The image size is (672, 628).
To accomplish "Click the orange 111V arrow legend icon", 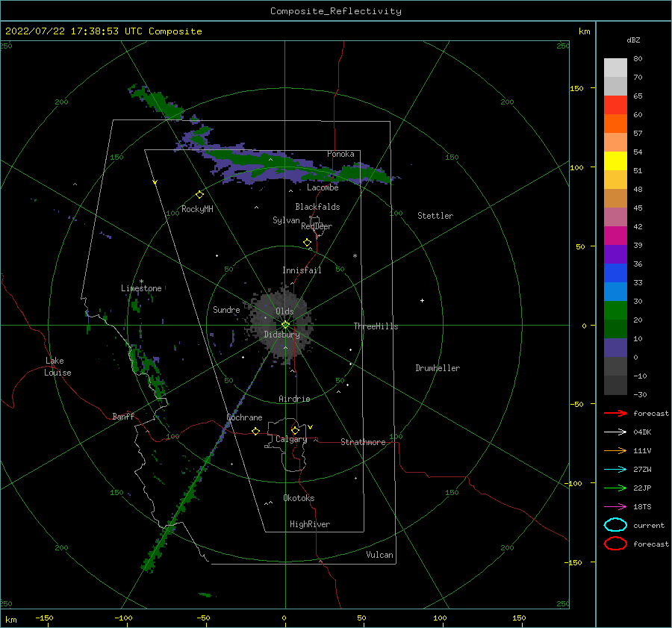I will [x=615, y=450].
